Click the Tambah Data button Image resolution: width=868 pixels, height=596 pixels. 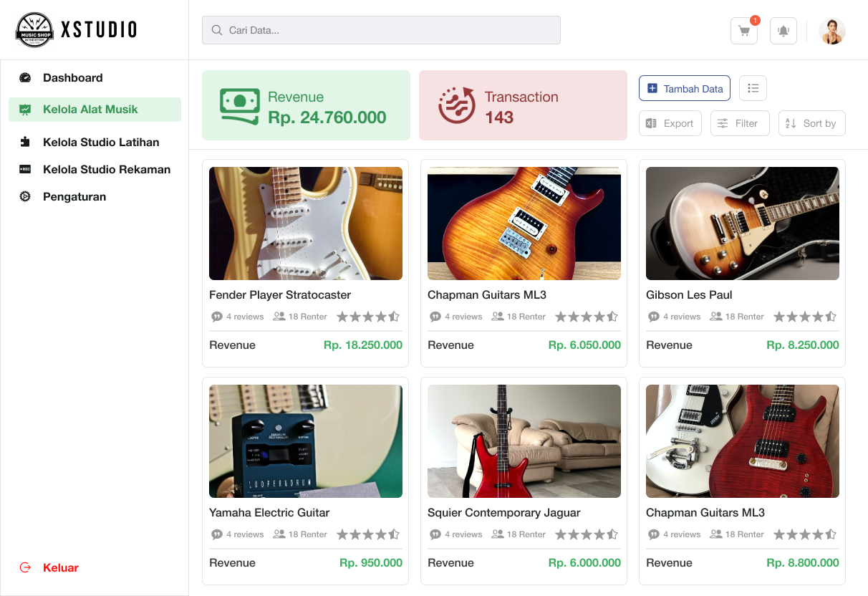(684, 88)
